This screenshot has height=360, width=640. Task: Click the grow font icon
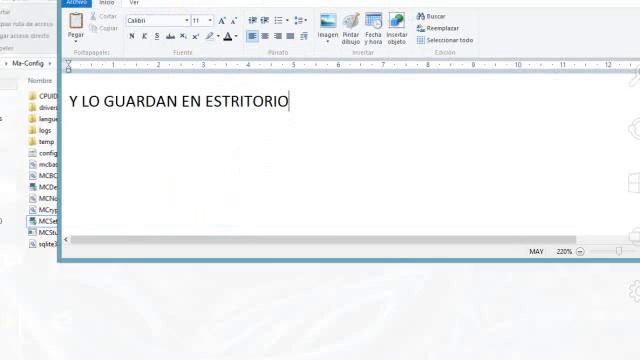[222, 20]
